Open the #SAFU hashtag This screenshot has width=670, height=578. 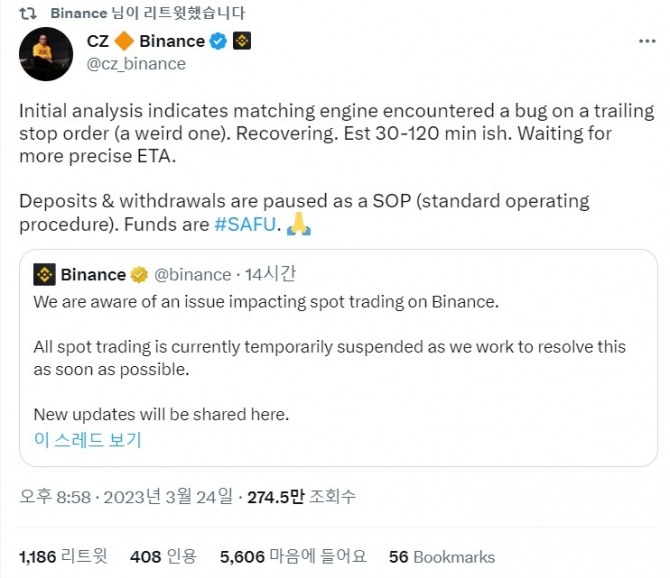pos(245,224)
